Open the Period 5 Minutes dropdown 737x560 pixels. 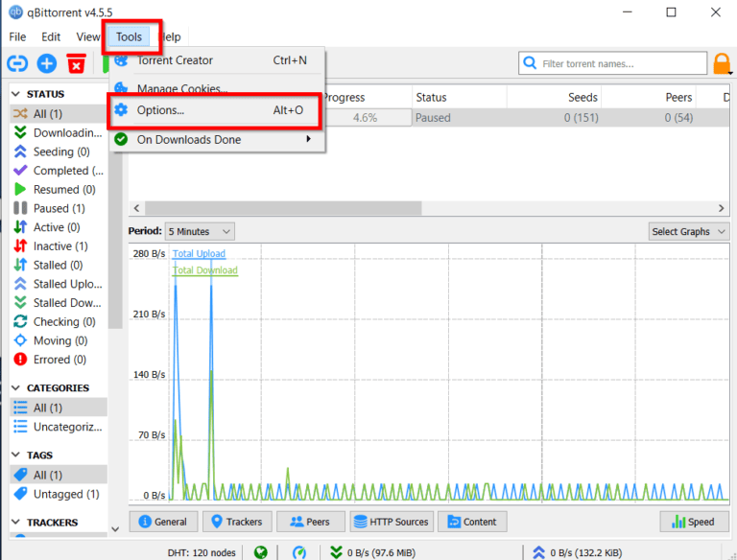pos(200,232)
